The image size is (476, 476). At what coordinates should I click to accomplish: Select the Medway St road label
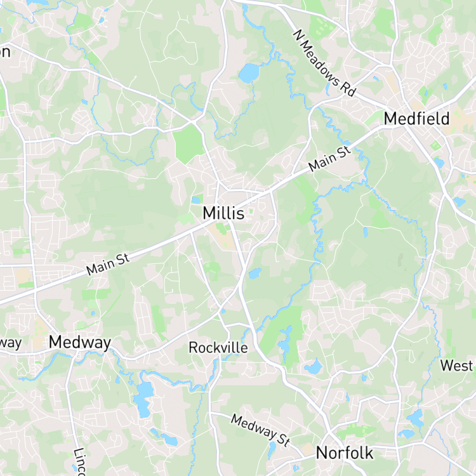[x=260, y=430]
